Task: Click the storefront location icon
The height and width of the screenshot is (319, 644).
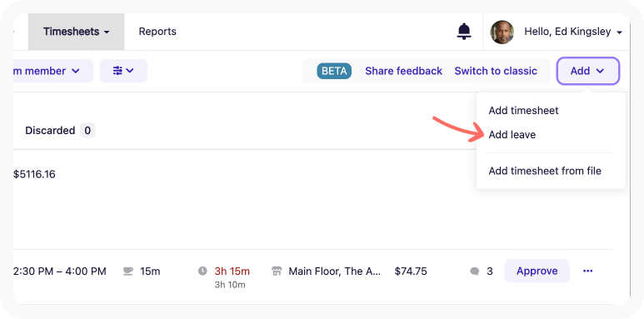Action: coord(277,271)
